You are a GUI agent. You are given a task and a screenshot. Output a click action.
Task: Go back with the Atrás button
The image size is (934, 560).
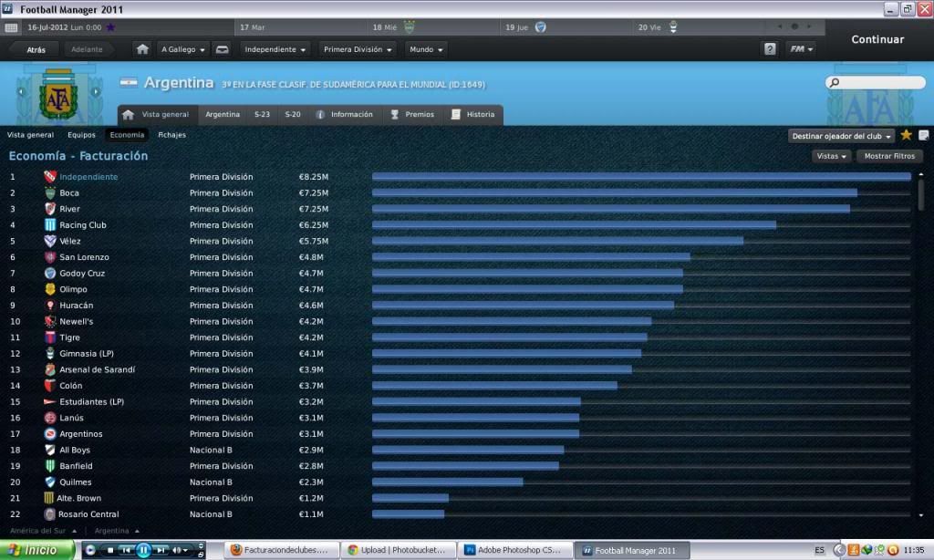36,49
